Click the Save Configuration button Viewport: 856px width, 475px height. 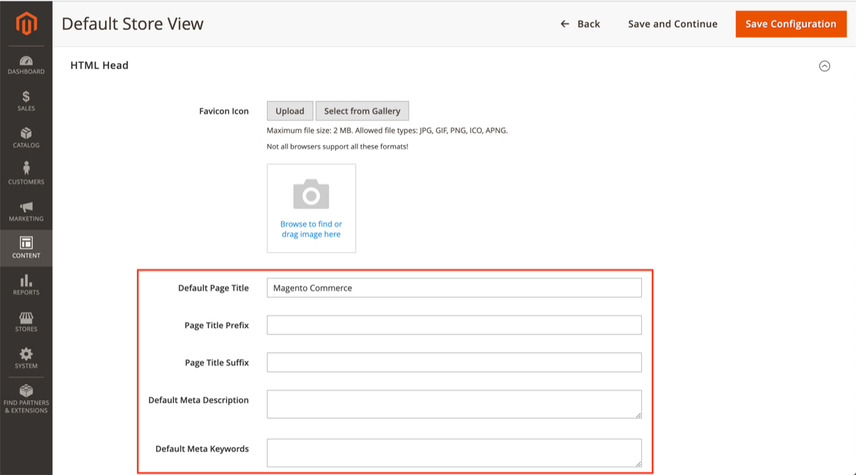[790, 24]
